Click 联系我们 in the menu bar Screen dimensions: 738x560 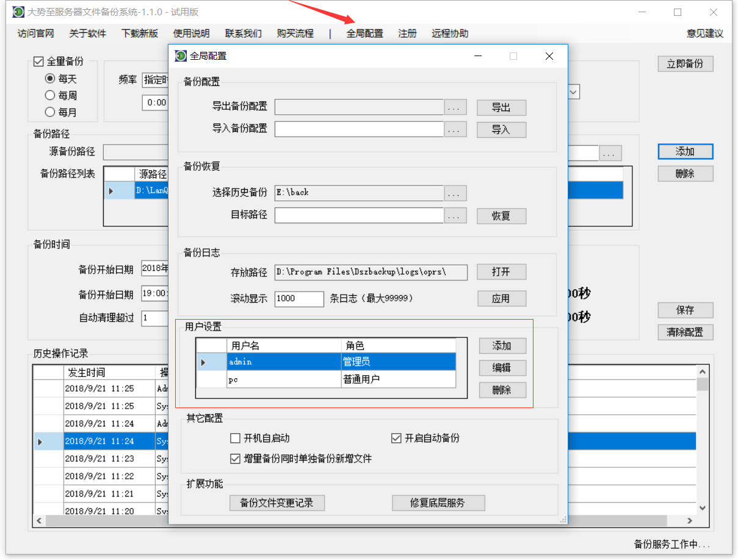tap(243, 34)
